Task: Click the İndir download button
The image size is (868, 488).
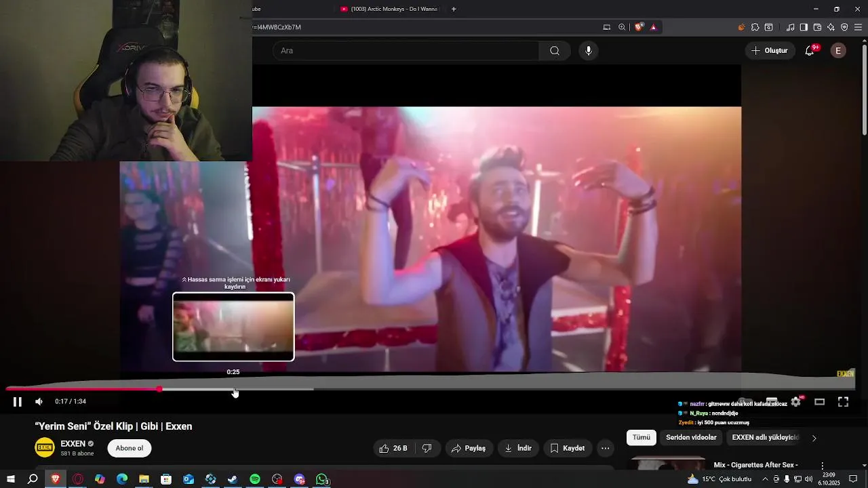Action: [x=518, y=448]
